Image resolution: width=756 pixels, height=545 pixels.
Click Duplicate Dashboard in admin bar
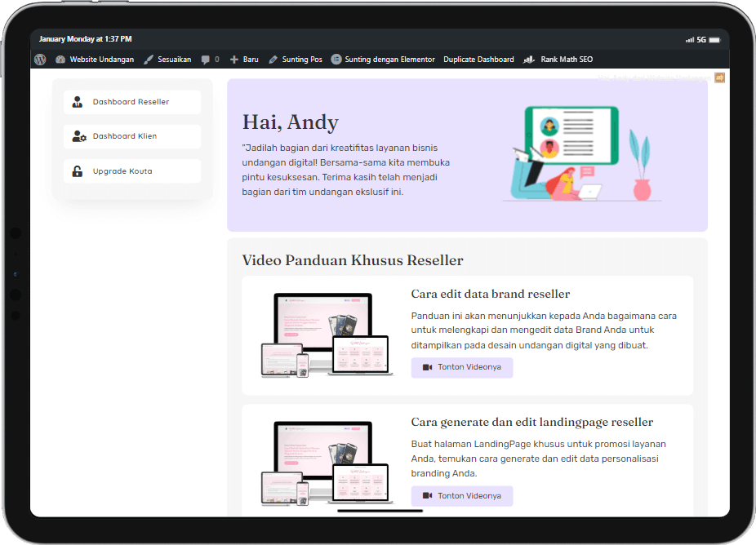[478, 60]
